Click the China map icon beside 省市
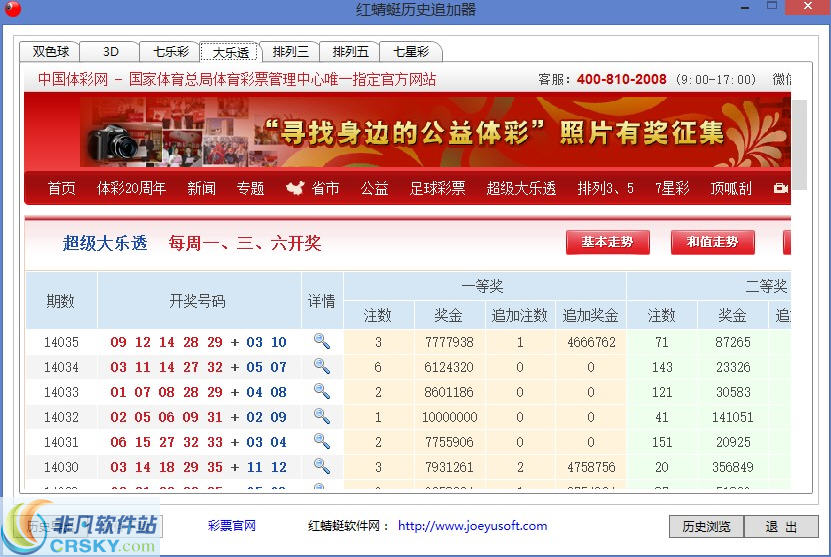Screen dimensions: 831x557 click(x=295, y=188)
